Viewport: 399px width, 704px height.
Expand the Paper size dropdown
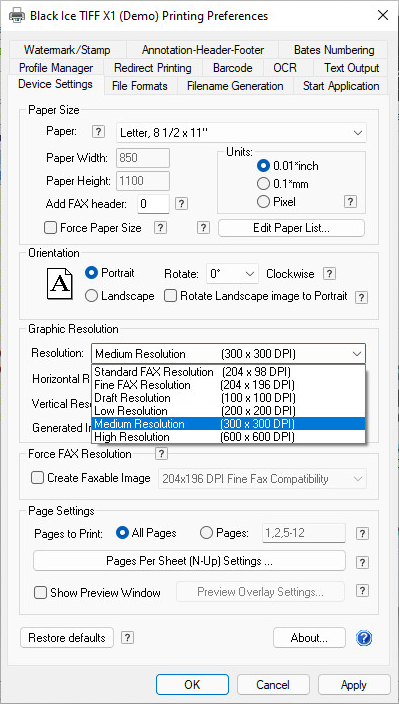click(241, 132)
